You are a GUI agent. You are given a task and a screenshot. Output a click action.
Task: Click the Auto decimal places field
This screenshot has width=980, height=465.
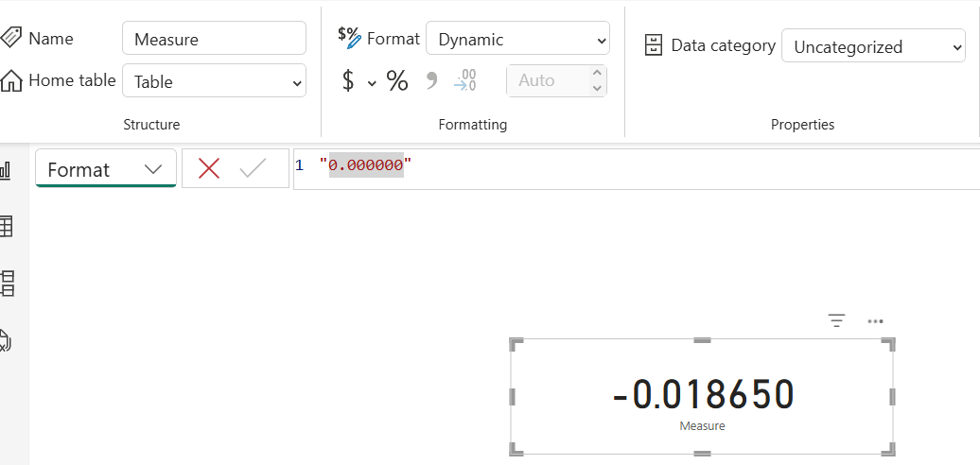pos(548,80)
